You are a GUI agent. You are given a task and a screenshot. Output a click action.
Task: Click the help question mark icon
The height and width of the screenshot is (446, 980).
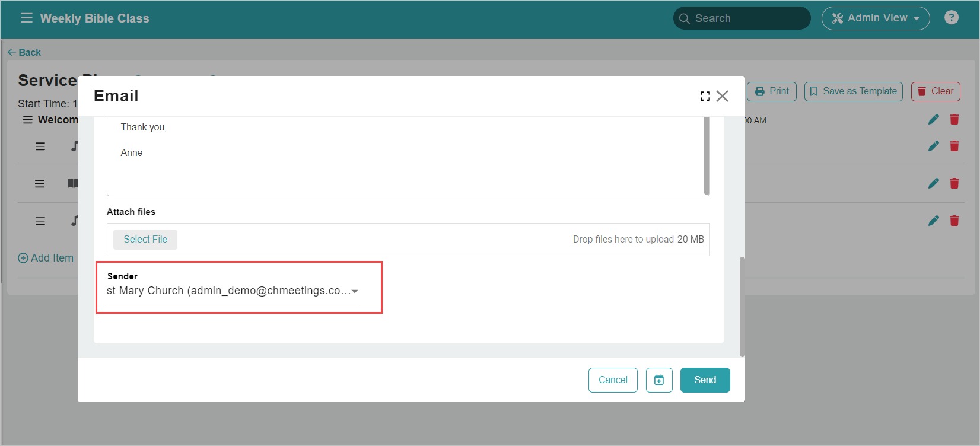coord(952,18)
